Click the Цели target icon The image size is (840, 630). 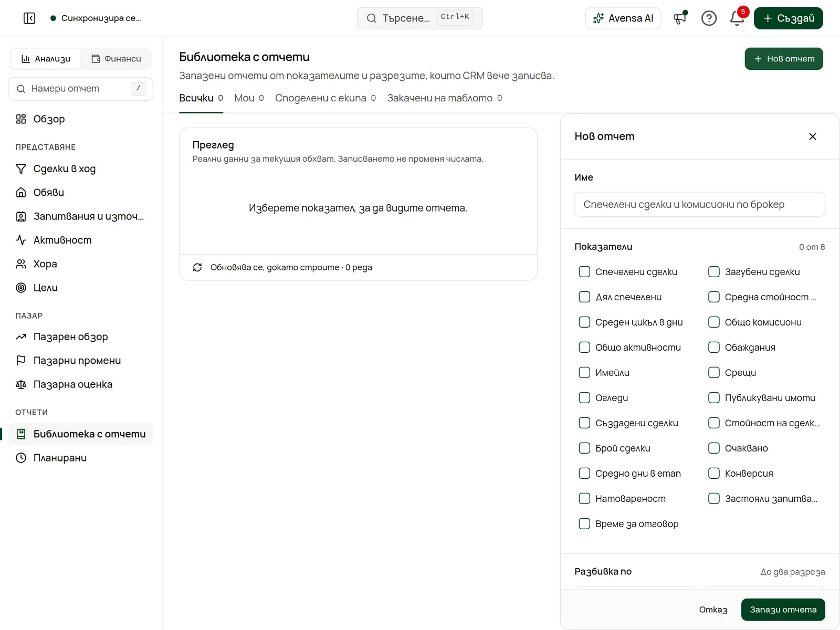point(21,288)
